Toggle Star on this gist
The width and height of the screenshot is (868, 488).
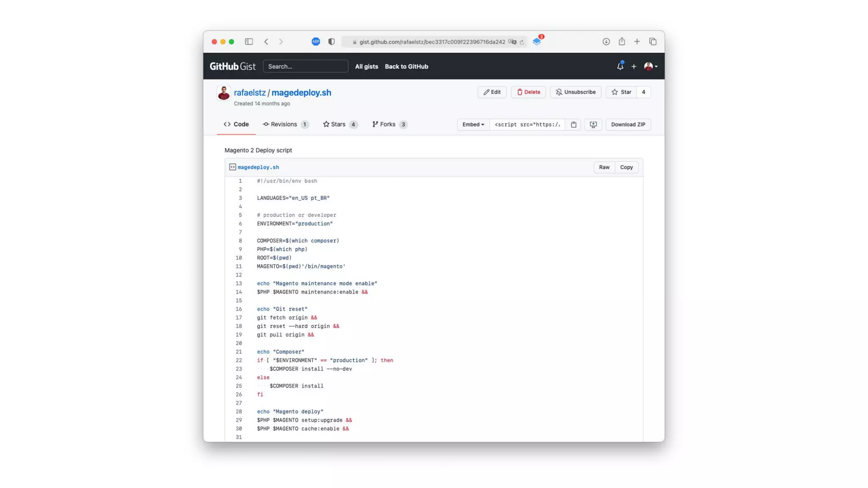click(x=621, y=92)
